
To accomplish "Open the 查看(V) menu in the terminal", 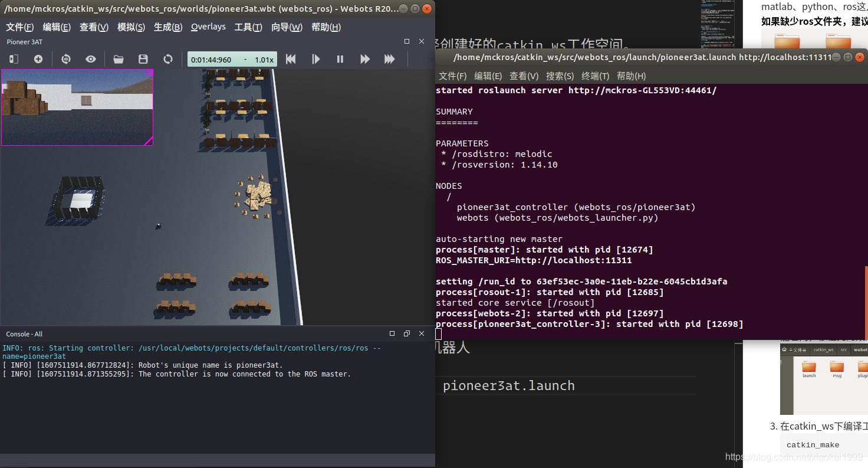I will (524, 76).
